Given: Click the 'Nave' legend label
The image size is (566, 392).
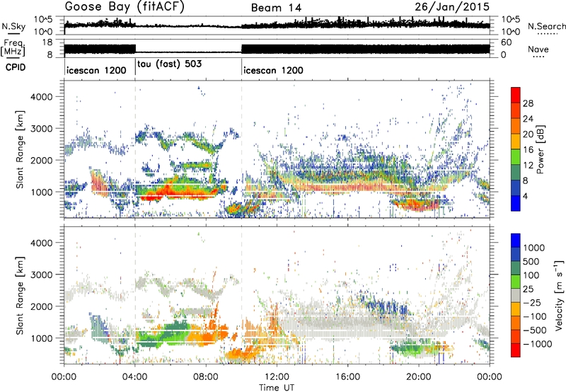Looking at the screenshot, I should [x=538, y=50].
